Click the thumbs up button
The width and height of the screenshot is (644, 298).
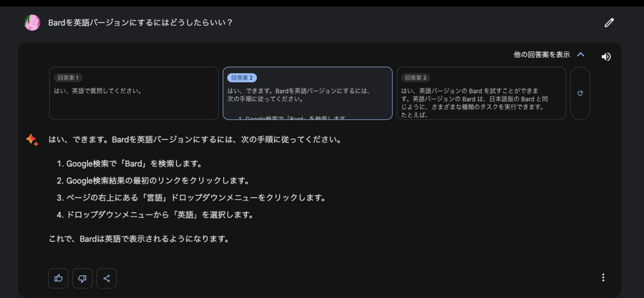[58, 278]
